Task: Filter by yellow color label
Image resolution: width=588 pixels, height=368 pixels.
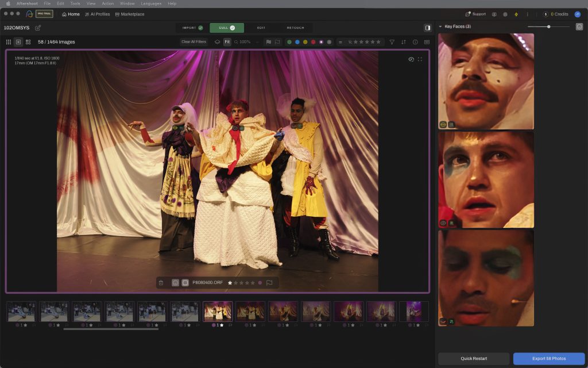Action: (305, 42)
